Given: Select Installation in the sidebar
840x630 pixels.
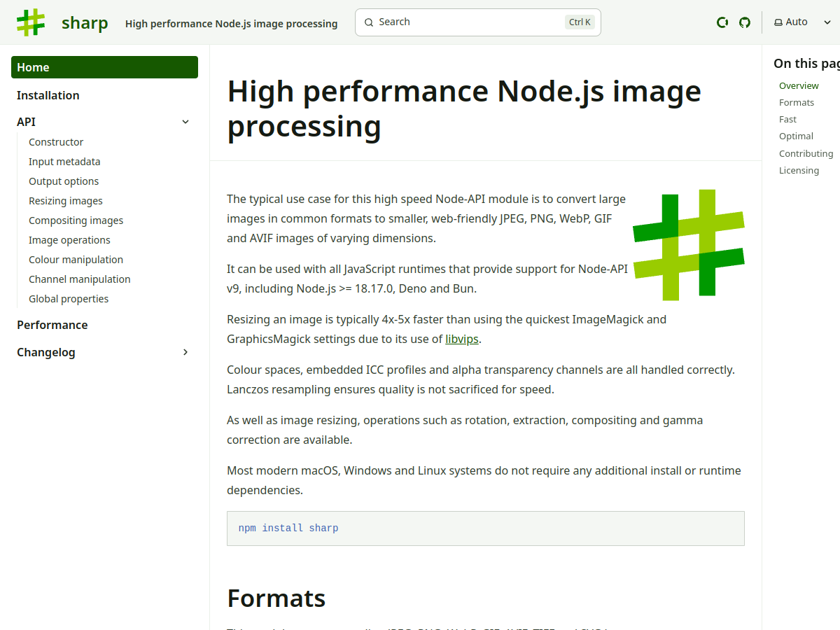Looking at the screenshot, I should [x=48, y=94].
